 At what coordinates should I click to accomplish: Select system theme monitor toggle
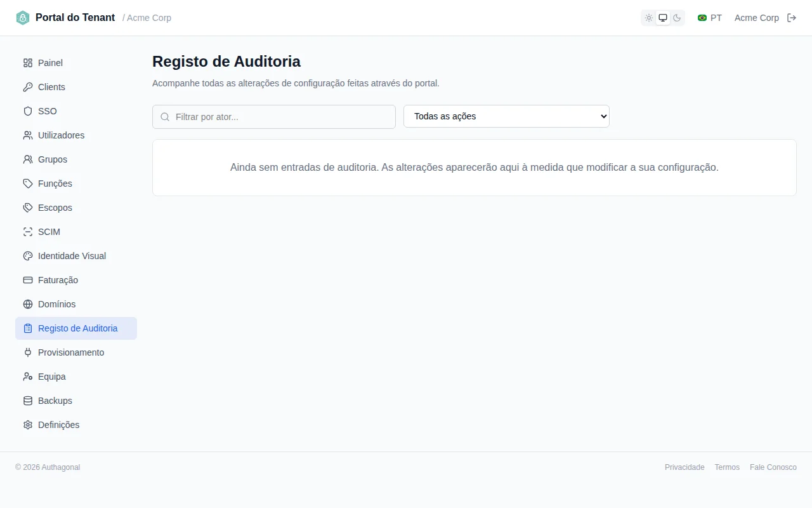tap(663, 18)
